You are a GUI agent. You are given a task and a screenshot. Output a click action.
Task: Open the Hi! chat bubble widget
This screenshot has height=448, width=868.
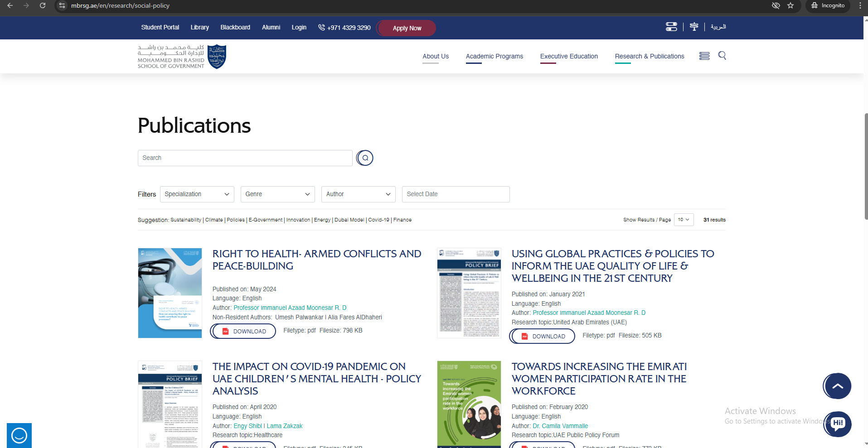coord(837,424)
